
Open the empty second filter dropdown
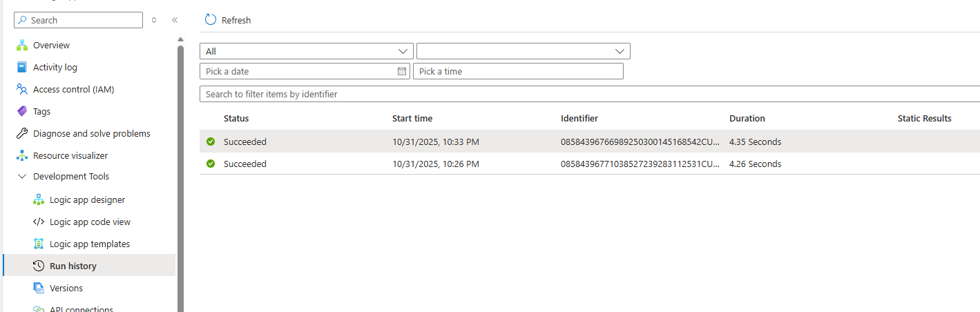coord(523,51)
